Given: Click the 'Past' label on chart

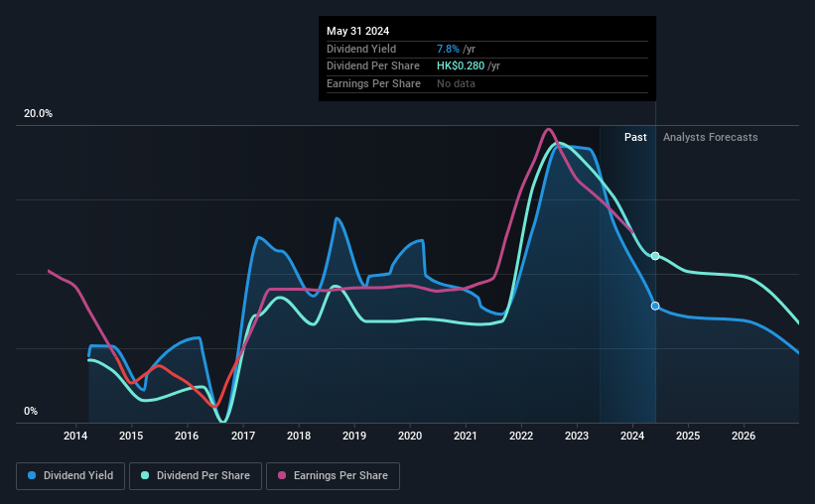Looking at the screenshot, I should click(635, 137).
